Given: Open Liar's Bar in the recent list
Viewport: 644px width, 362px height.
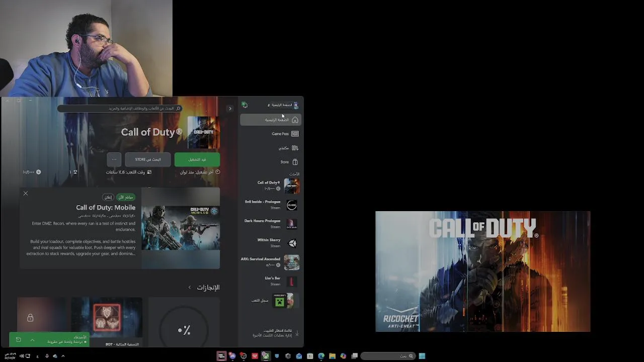Looking at the screenshot, I should click(x=271, y=281).
